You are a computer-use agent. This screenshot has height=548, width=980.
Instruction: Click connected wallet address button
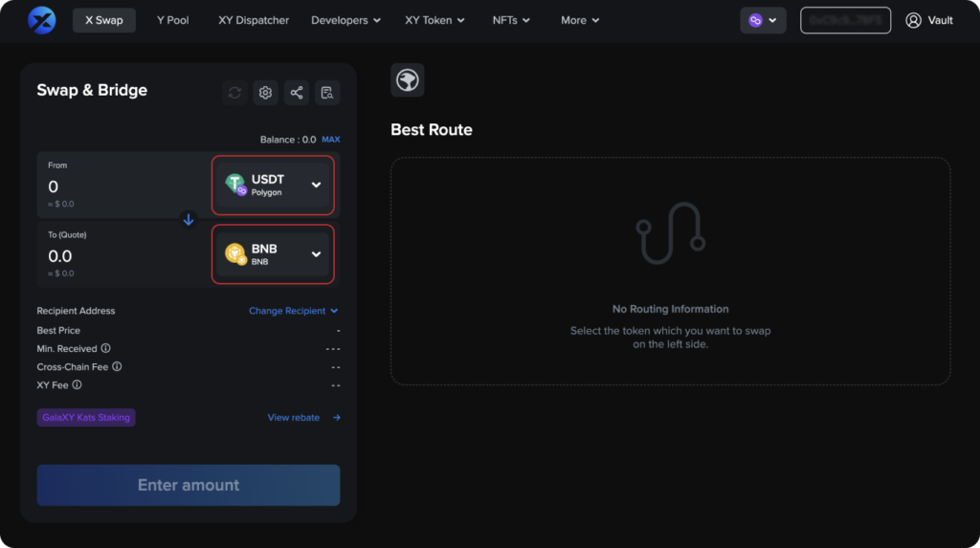coord(845,21)
